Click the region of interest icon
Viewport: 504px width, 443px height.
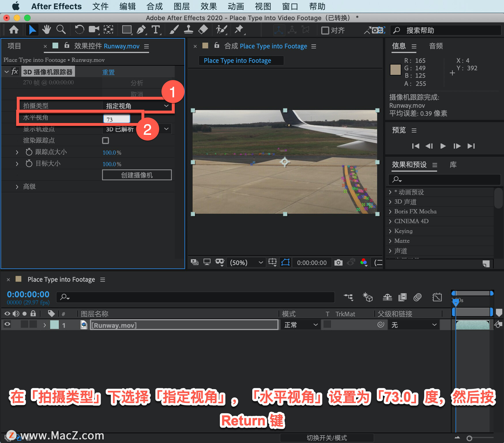pyautogui.click(x=272, y=262)
